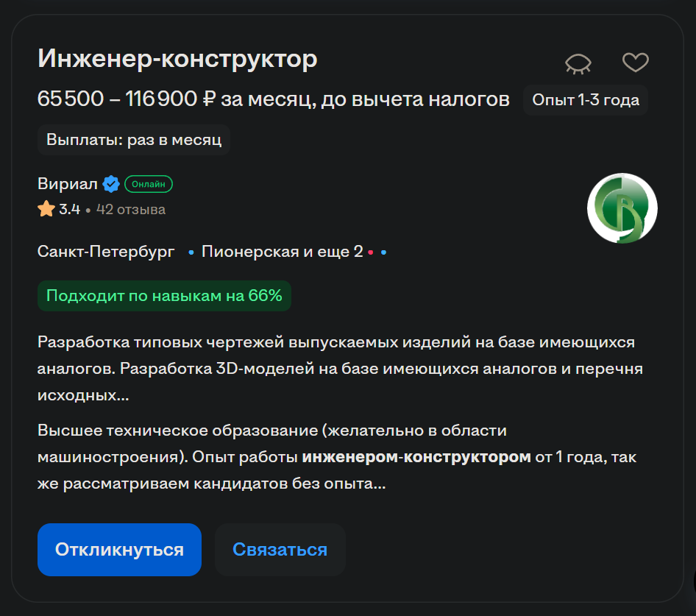Expand metro list Пионерская и еще 2
This screenshot has width=696, height=616.
point(282,252)
